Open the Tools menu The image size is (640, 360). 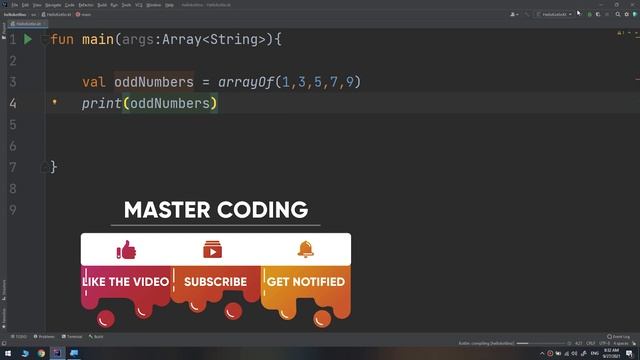[x=126, y=5]
